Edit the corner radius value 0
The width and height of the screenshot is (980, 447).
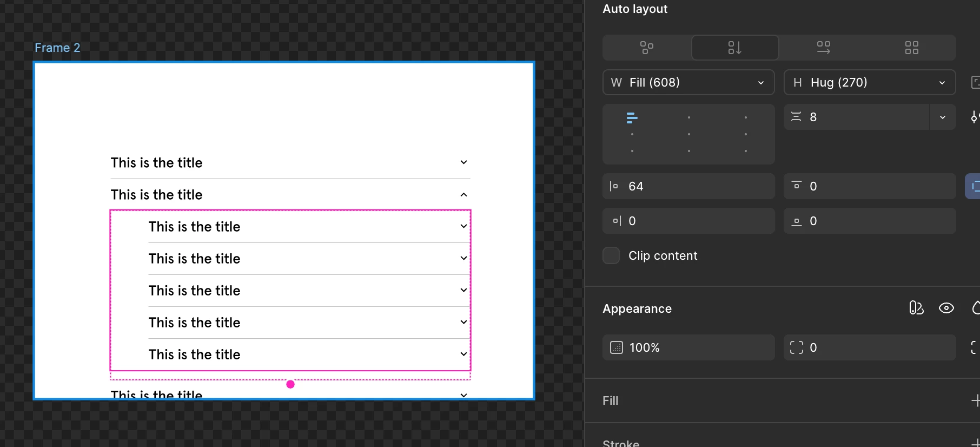[x=870, y=347]
